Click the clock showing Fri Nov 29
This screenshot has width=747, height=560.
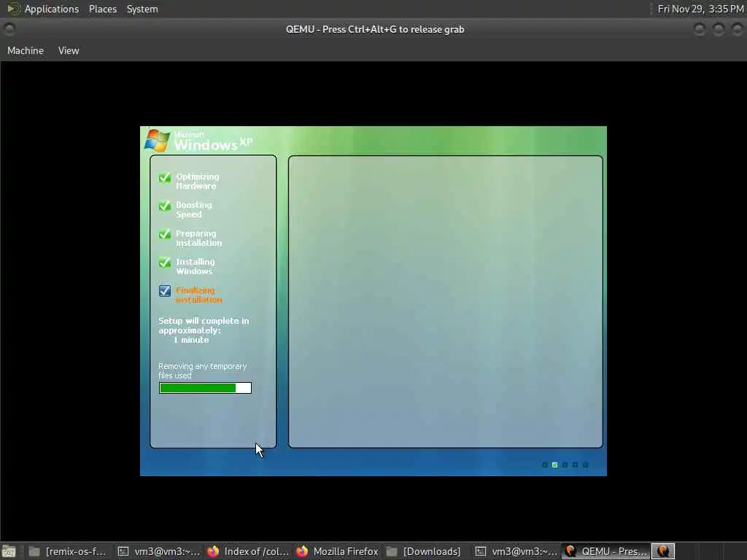700,9
